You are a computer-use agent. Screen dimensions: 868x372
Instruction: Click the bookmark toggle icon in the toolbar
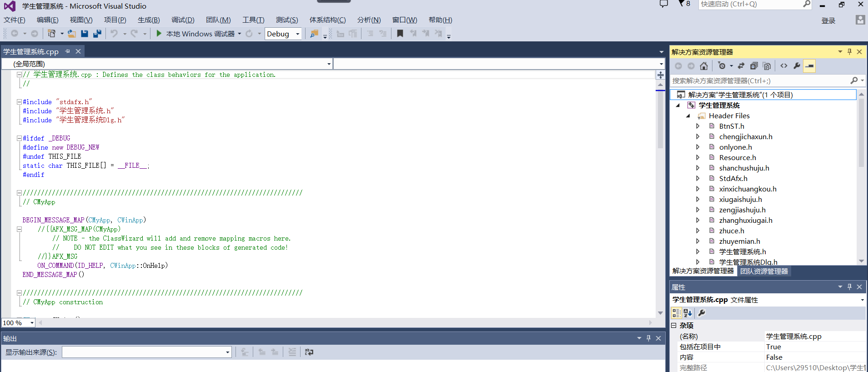(x=400, y=34)
